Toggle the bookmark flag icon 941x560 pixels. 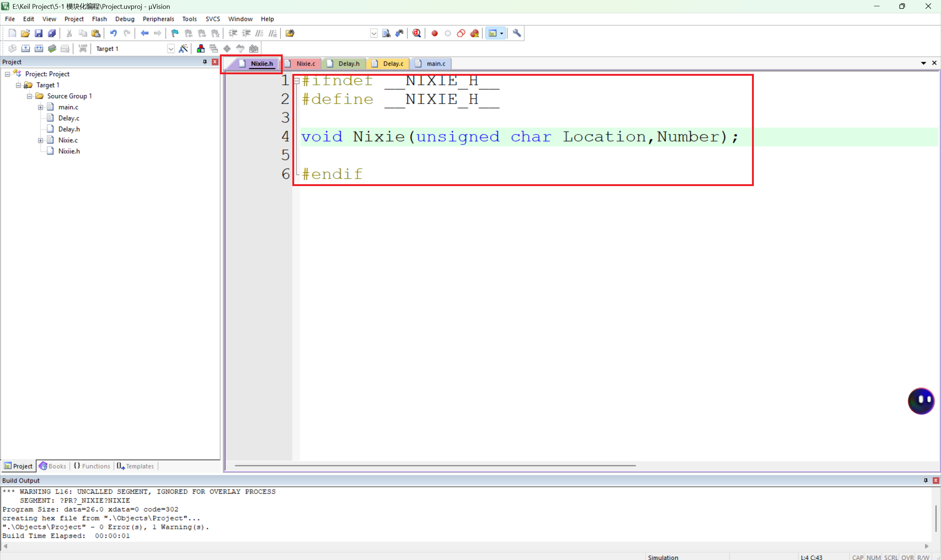[175, 33]
